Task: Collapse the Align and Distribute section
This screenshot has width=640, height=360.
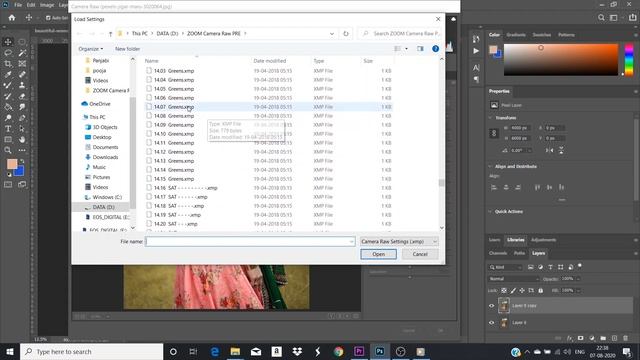Action: point(490,167)
